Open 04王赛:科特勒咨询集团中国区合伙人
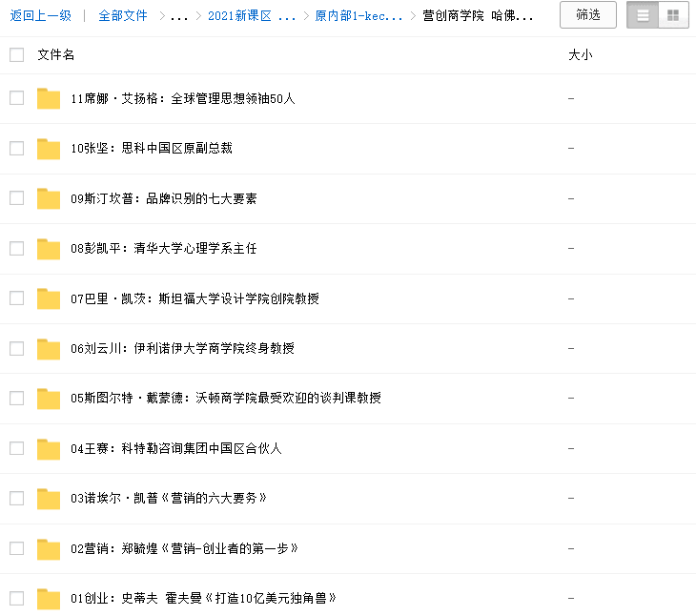The height and width of the screenshot is (616, 696). tap(176, 449)
